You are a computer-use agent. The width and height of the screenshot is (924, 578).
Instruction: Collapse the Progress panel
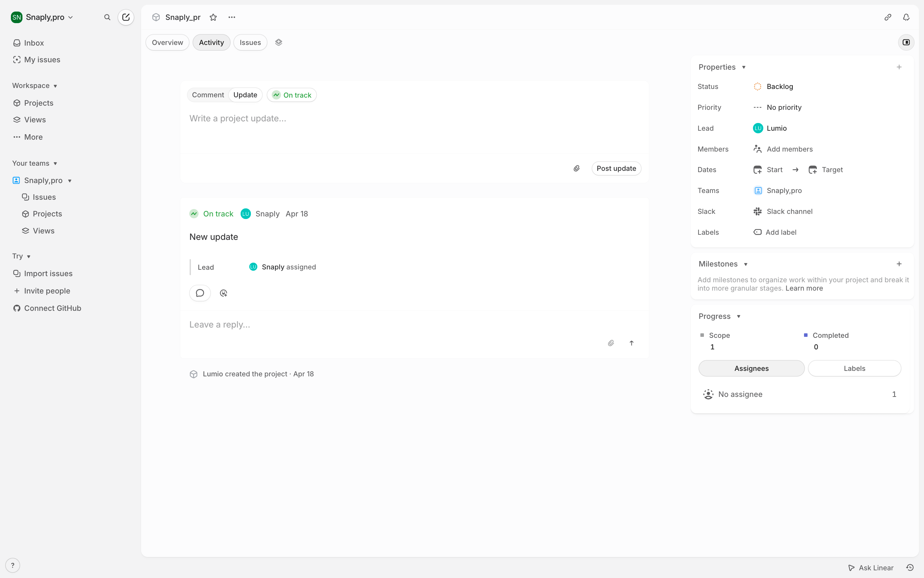(720, 317)
